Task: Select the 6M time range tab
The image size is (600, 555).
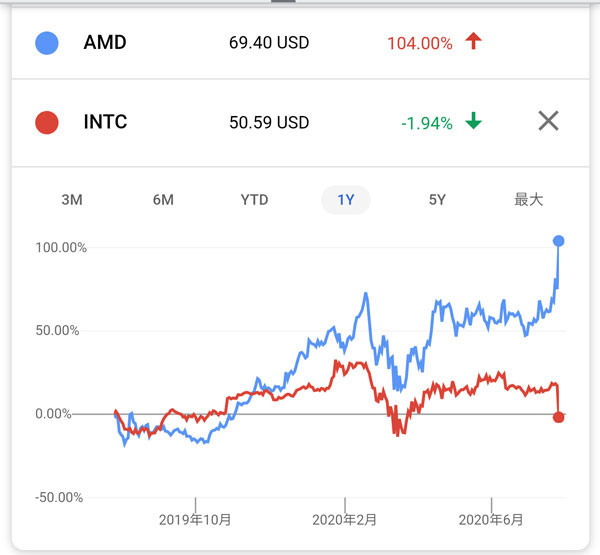Action: point(163,199)
